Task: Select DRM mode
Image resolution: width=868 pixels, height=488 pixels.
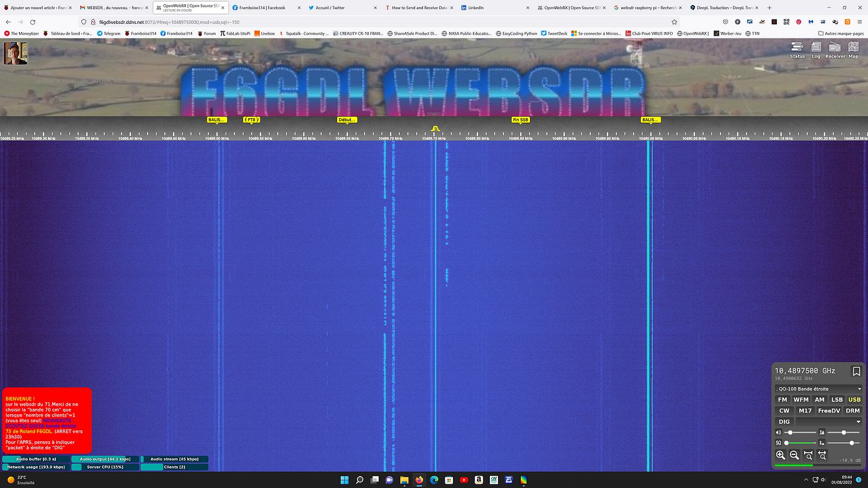Action: [x=853, y=410]
